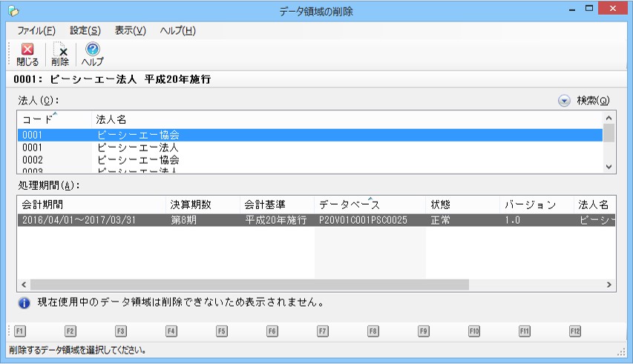
Task: Open help via the ヘルプ toolbar icon
Action: point(92,54)
